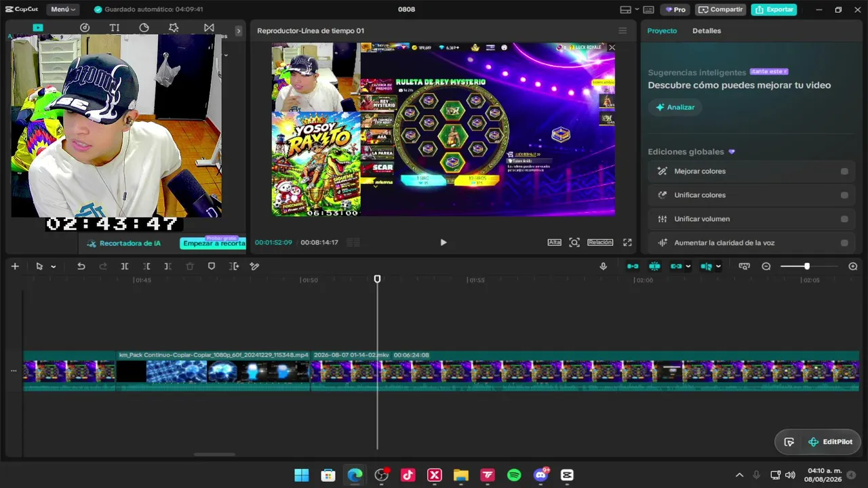Delete right of playhead trim icon
The height and width of the screenshot is (488, 868).
(168, 266)
